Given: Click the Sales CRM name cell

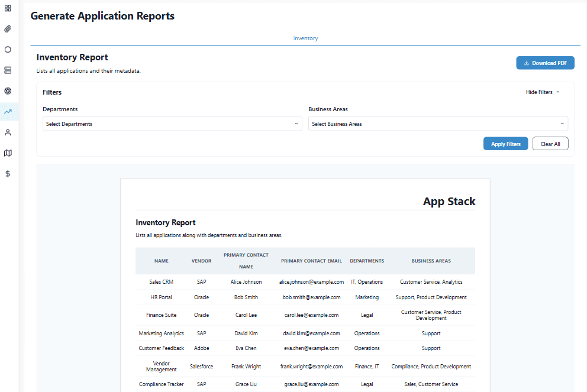Looking at the screenshot, I should (162, 282).
